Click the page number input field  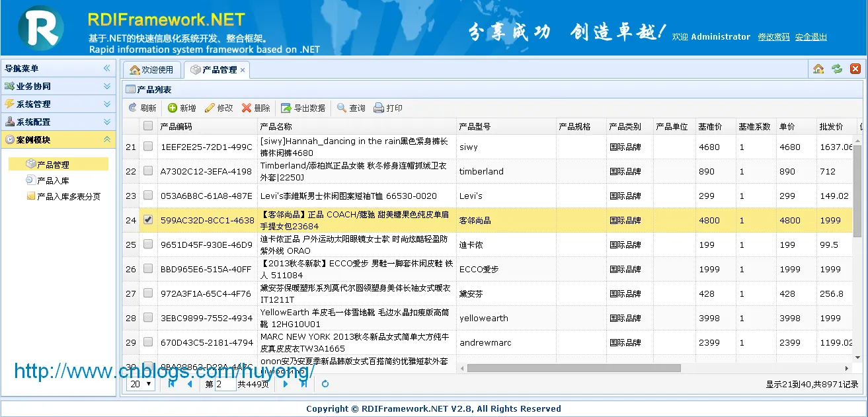click(x=225, y=384)
